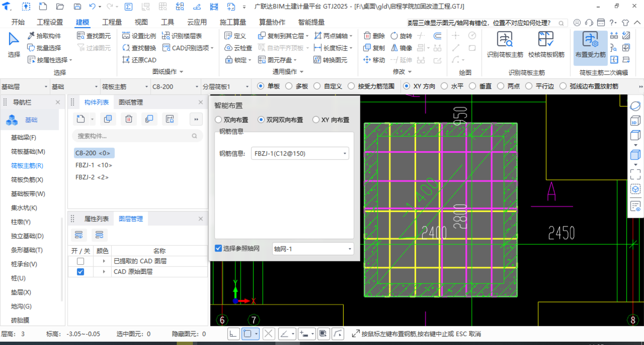Click 布置受力筋 button
644x345 pixels.
coord(590,48)
